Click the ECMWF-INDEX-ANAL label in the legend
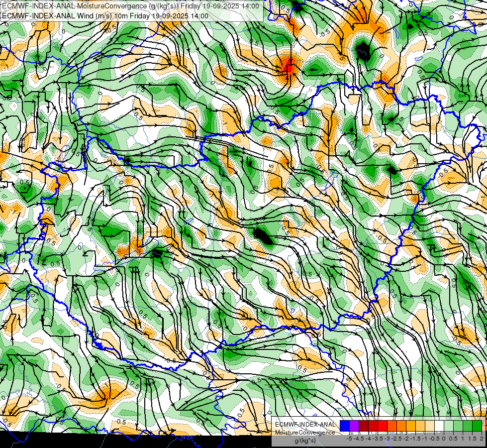 coord(305,425)
